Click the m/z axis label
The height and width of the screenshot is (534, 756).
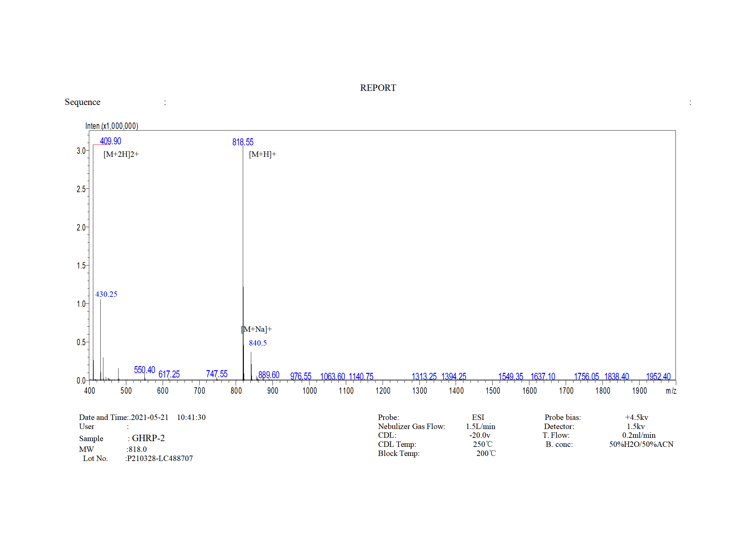pyautogui.click(x=671, y=391)
